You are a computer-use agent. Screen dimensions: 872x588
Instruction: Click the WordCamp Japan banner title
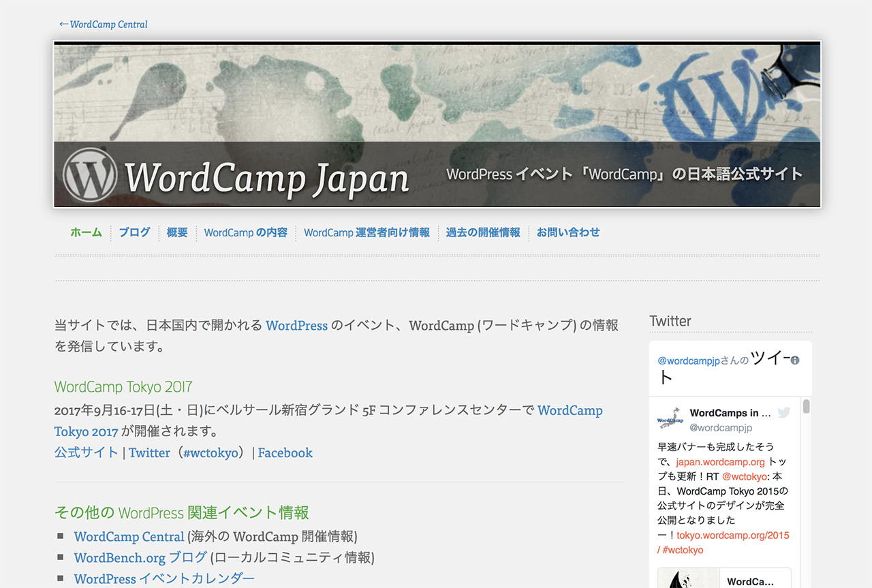click(x=267, y=177)
